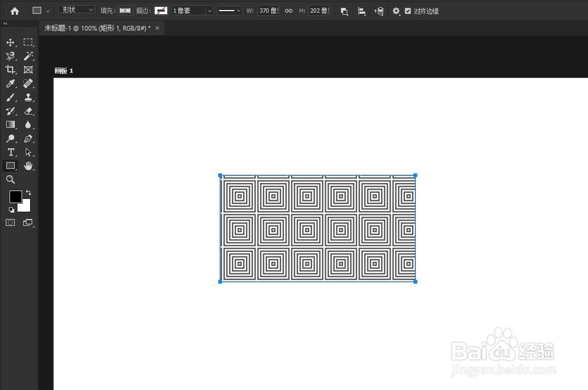Select the Brush tool
Screen dimensions: 588x390
click(x=11, y=98)
